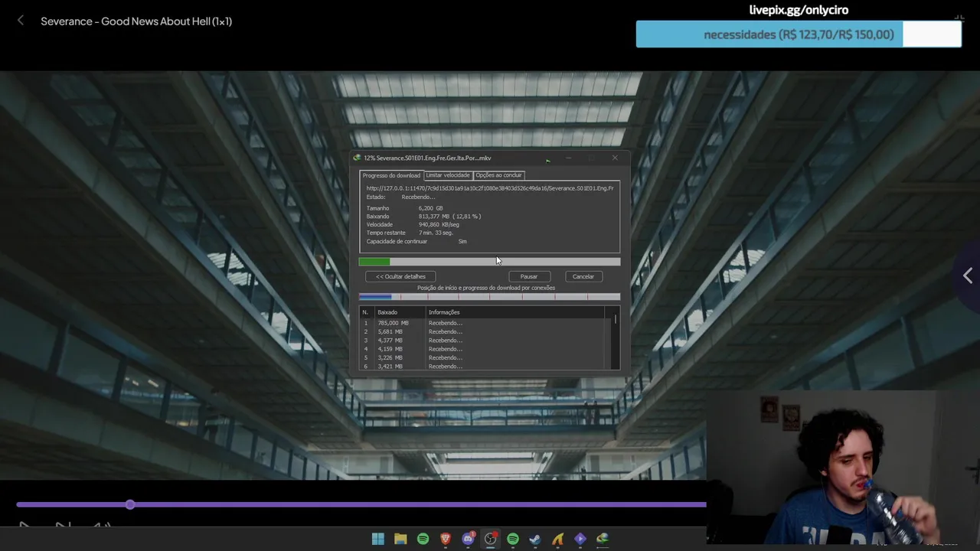The height and width of the screenshot is (551, 980).
Task: Open the Spotify icon next to File Explorer
Action: point(423,539)
